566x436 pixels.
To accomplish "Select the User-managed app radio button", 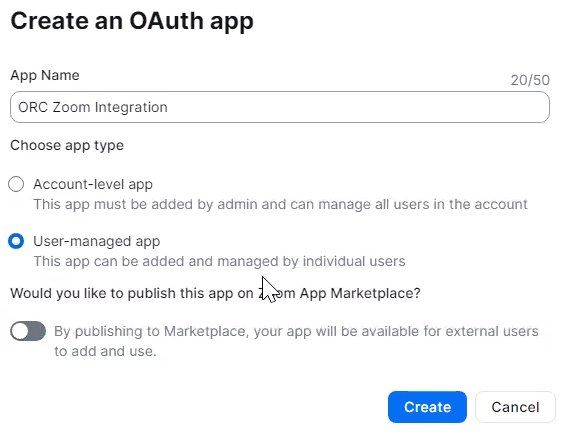I will tap(16, 241).
